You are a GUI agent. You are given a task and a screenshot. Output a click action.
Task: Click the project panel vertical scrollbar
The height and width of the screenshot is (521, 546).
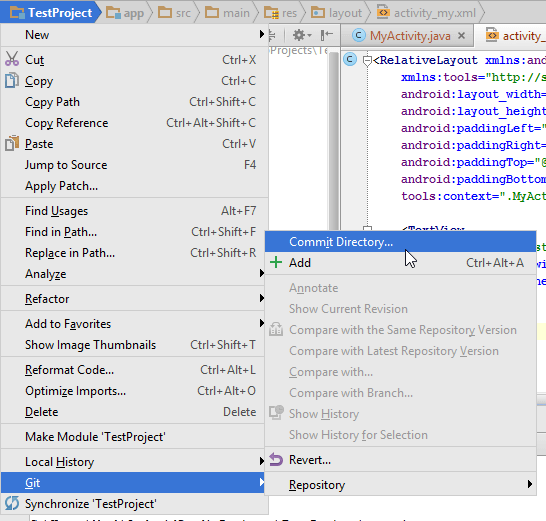click(334, 141)
